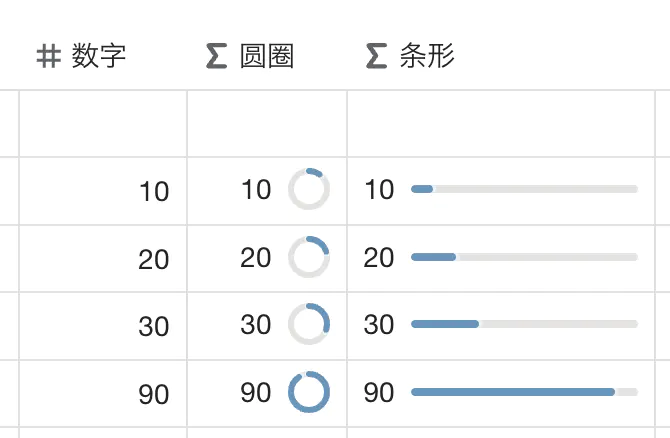Select the 数字 column header
670x438 pixels.
[98, 57]
